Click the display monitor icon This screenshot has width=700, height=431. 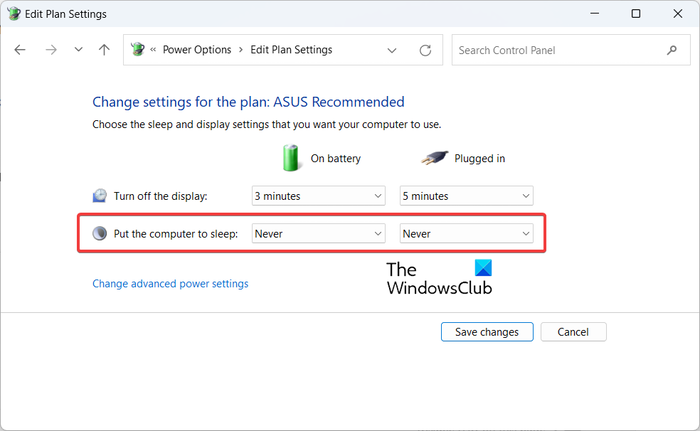[x=99, y=196]
